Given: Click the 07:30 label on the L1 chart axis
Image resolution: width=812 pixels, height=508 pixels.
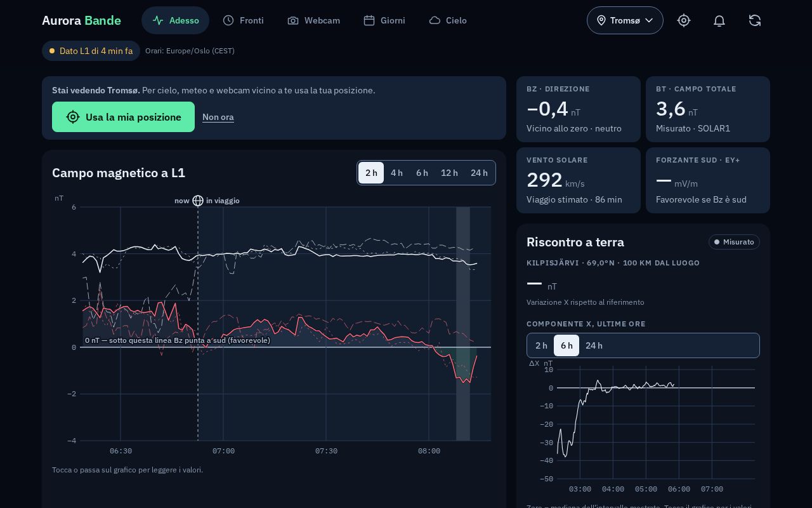Looking at the screenshot, I should [326, 451].
